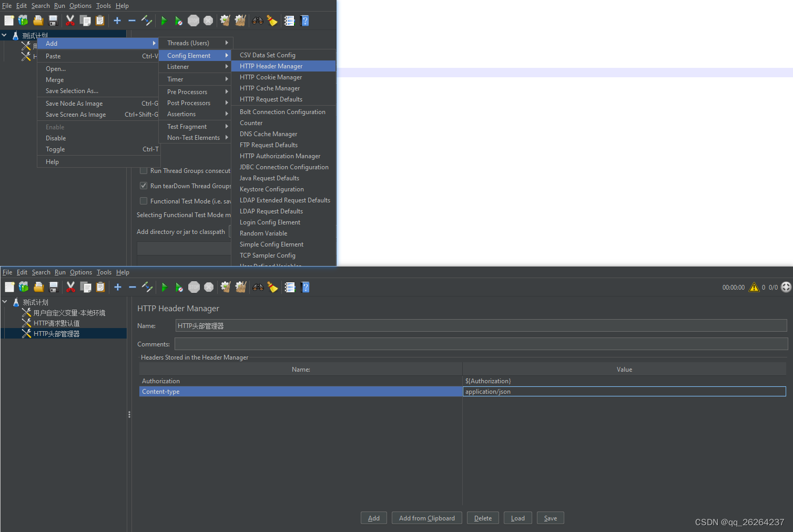Open Templates from the bottom window toolbar
Screen dimensions: 793x532
(x=24, y=287)
